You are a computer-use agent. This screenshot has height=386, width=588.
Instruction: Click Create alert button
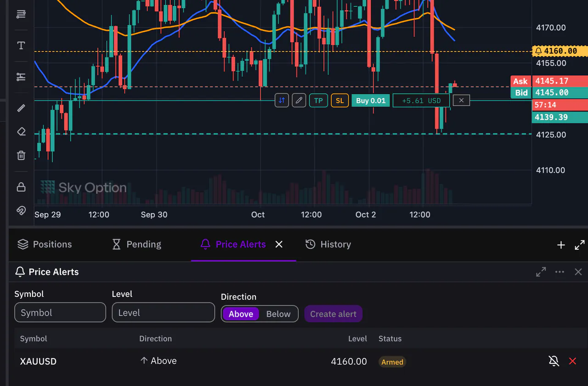[334, 314]
